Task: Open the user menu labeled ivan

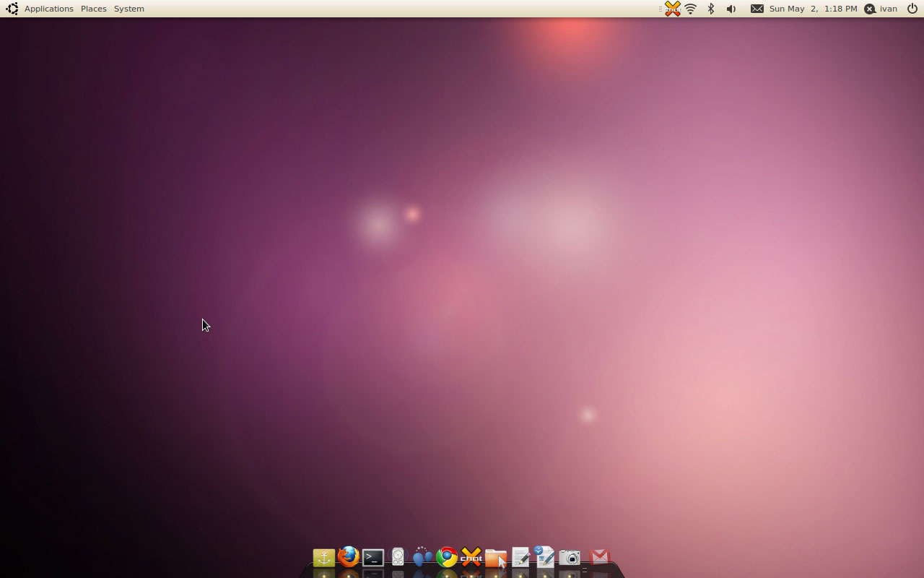Action: pyautogui.click(x=880, y=9)
